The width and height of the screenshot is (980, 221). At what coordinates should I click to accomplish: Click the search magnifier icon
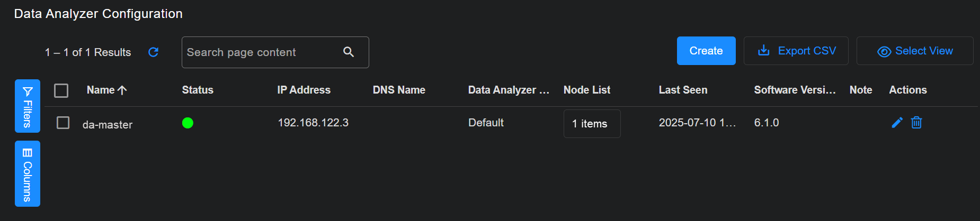[349, 52]
